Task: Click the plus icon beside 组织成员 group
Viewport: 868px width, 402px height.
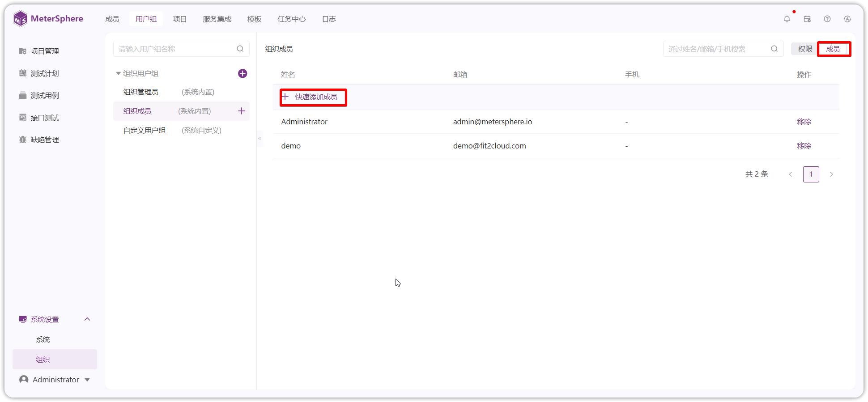Action: 242,111
